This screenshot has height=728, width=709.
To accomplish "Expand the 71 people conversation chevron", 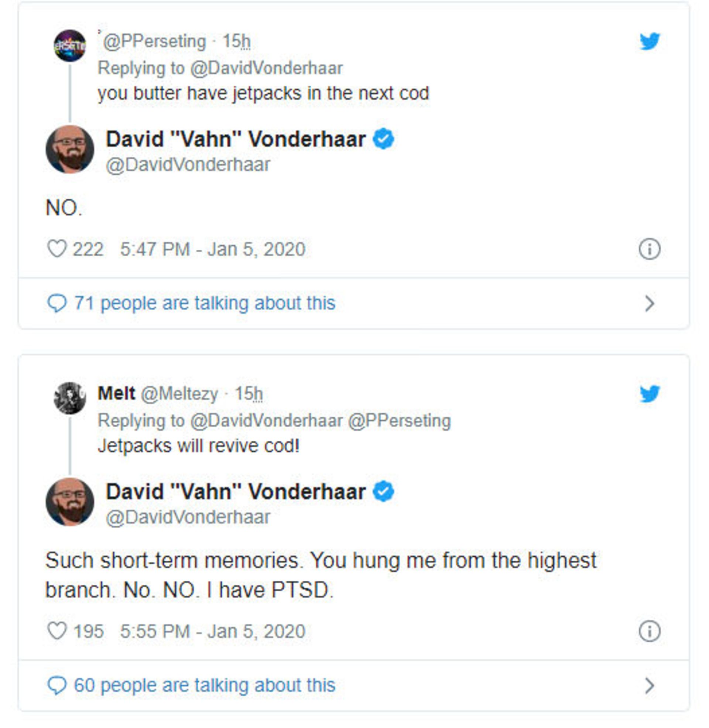I will click(650, 304).
